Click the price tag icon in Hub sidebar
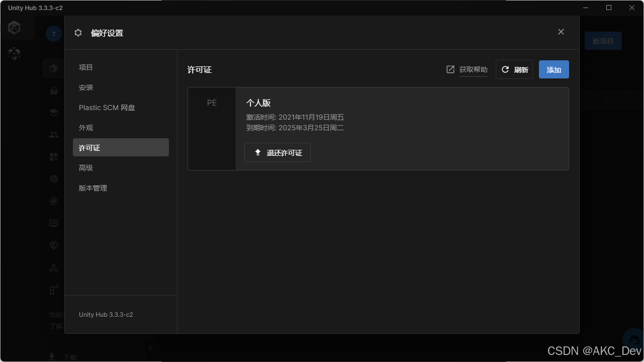644x362 pixels. pyautogui.click(x=54, y=245)
